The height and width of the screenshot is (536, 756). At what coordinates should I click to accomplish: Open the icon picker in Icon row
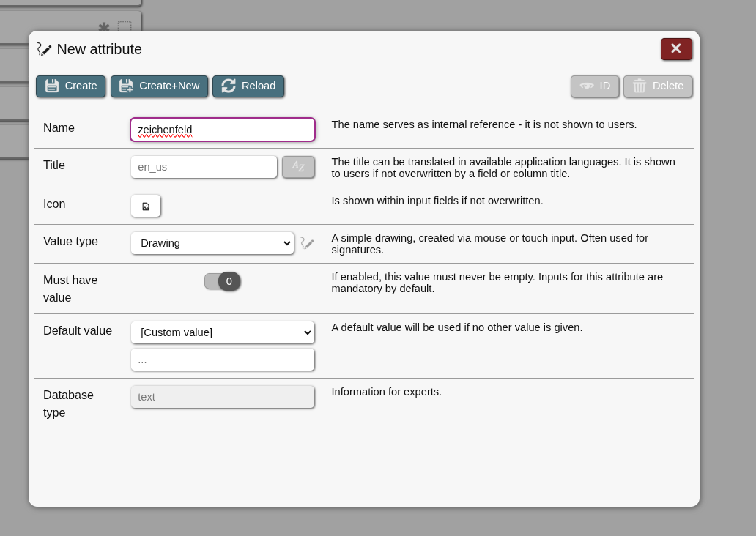pos(146,206)
